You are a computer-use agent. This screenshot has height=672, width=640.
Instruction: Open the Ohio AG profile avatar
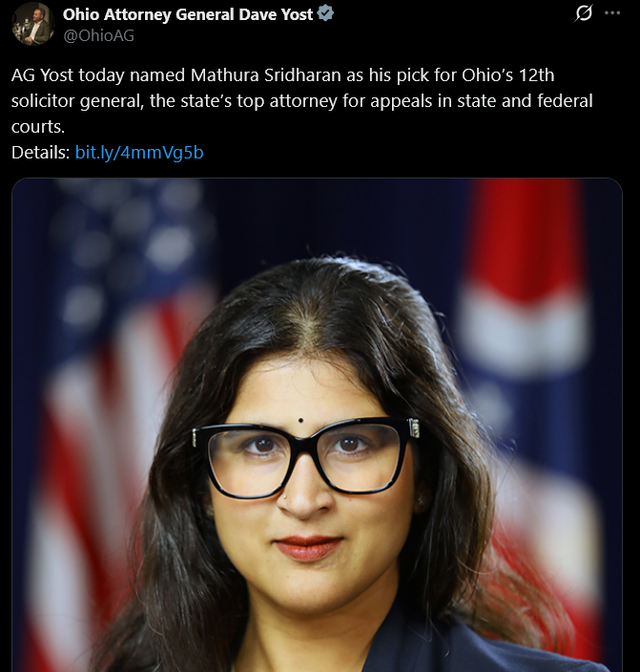(33, 24)
